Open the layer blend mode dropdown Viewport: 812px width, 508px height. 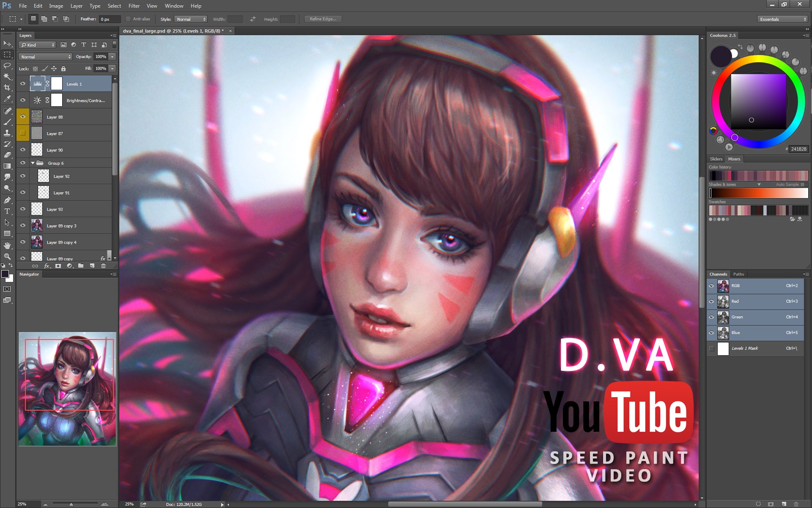tap(45, 56)
